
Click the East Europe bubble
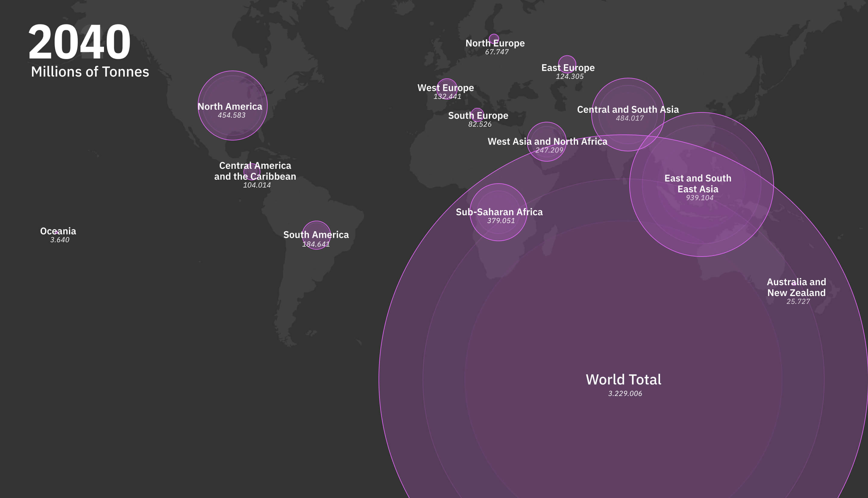pos(567,59)
